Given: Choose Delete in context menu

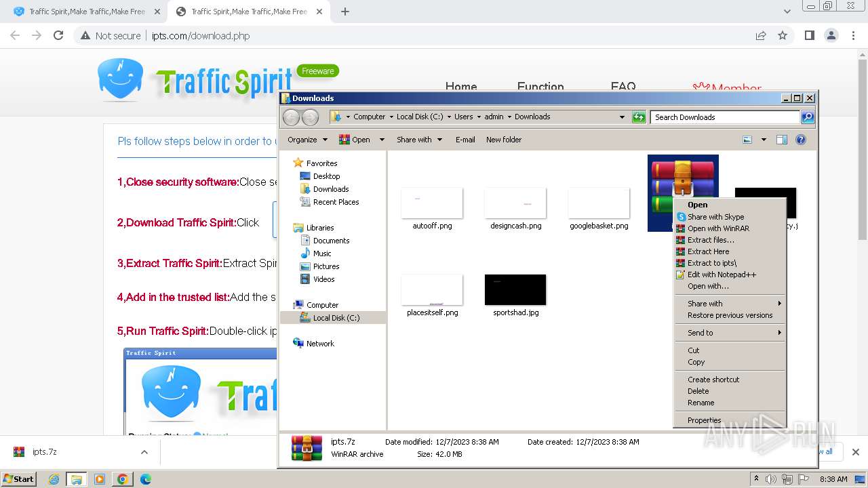Looking at the screenshot, I should point(729,391).
